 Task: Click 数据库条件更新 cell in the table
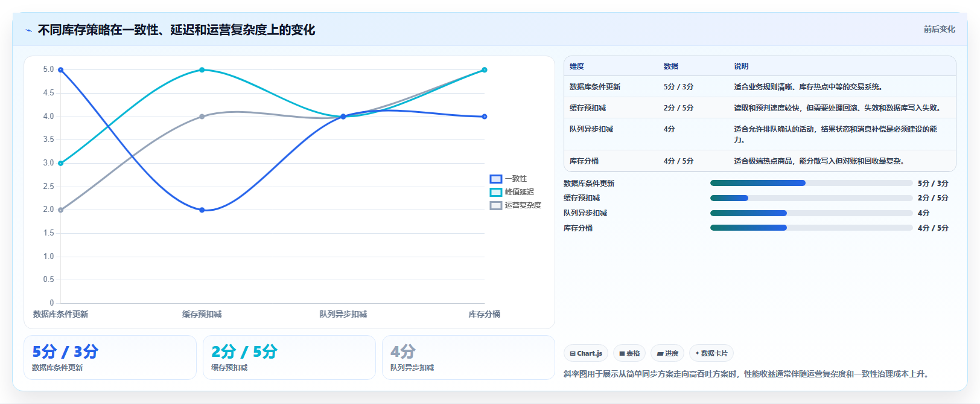[595, 87]
